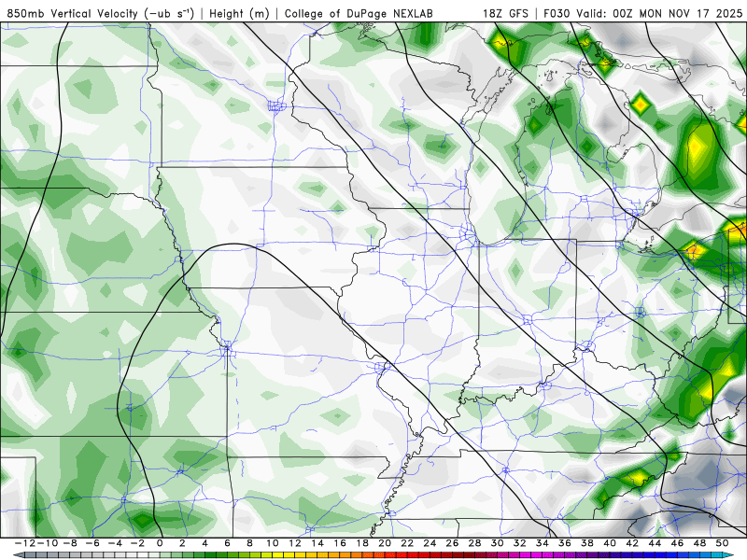
Task: Click the 'F030' forecast hour text
Action: tap(557, 13)
